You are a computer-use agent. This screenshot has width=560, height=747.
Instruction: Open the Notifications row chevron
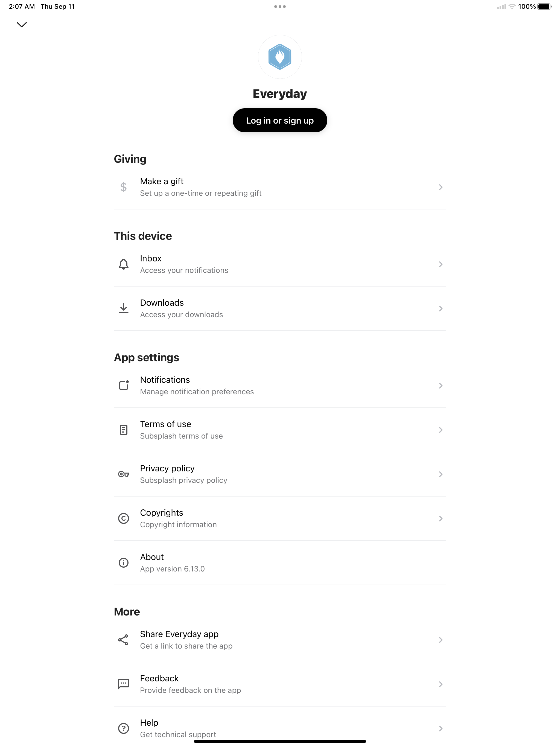coord(441,386)
